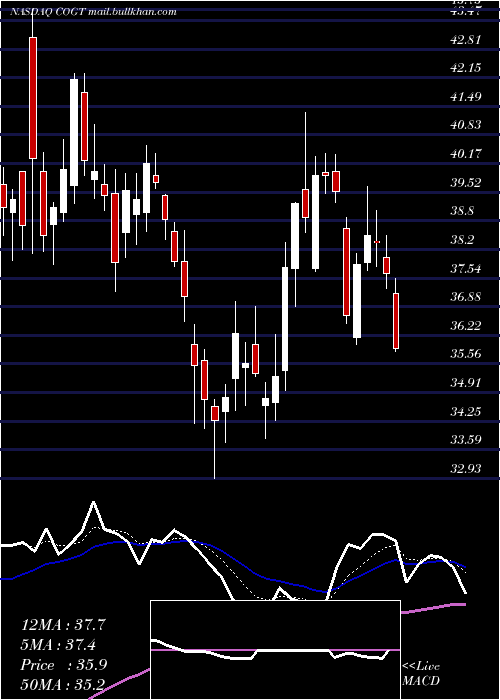500x700 pixels.
Task: Click the 39.52 price axis label
Action: (x=466, y=183)
